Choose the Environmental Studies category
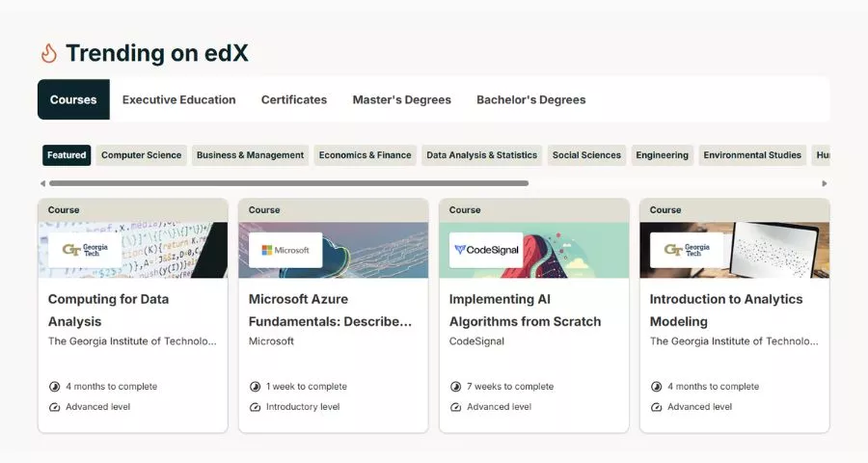The width and height of the screenshot is (868, 463). [x=752, y=155]
